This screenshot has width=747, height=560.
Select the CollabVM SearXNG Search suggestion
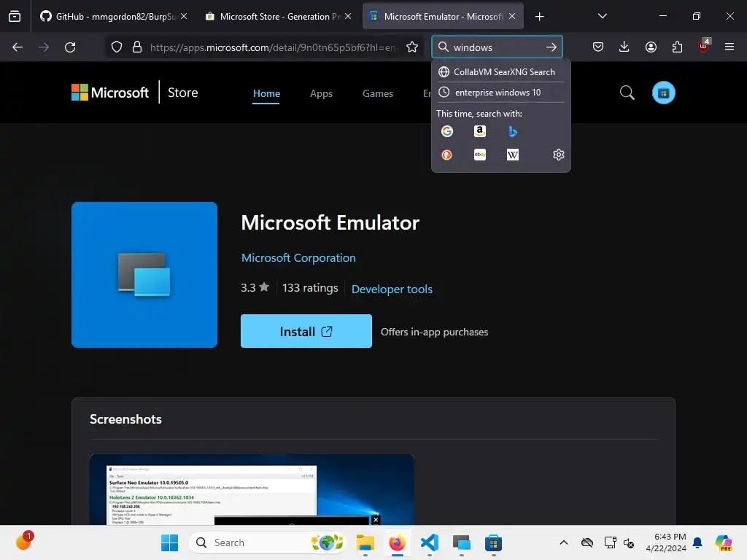pyautogui.click(x=500, y=72)
